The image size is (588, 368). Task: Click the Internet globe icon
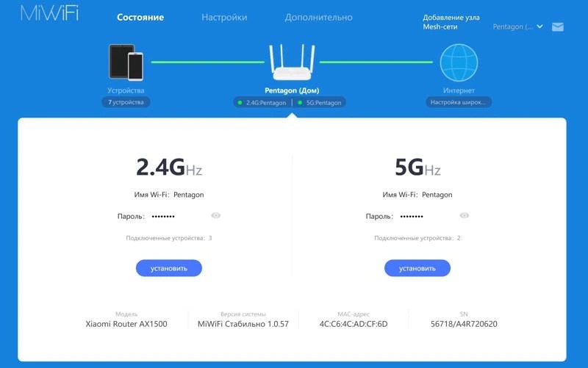[x=459, y=62]
